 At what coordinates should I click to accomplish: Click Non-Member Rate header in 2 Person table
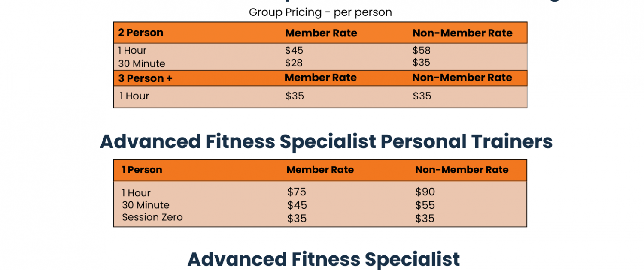(462, 33)
